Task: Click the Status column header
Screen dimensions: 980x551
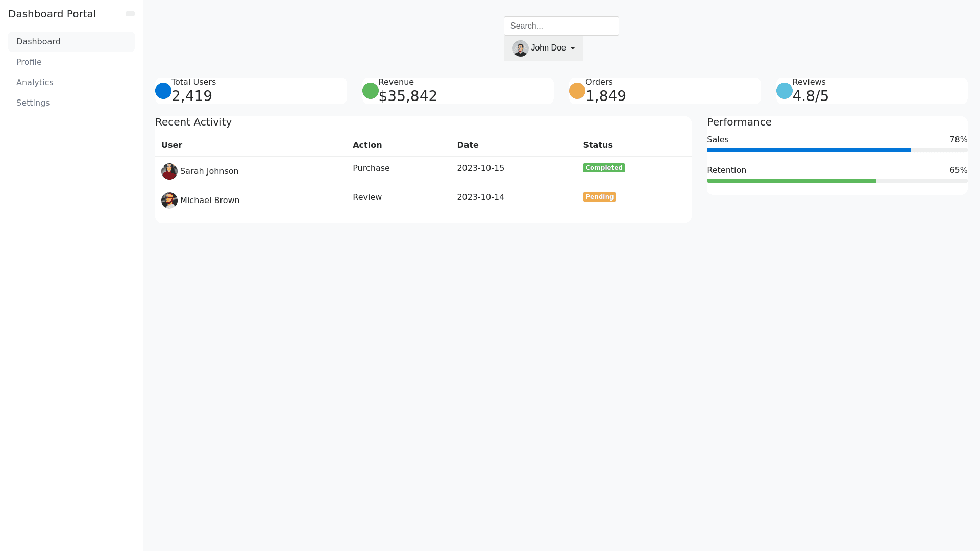Action: pos(598,145)
